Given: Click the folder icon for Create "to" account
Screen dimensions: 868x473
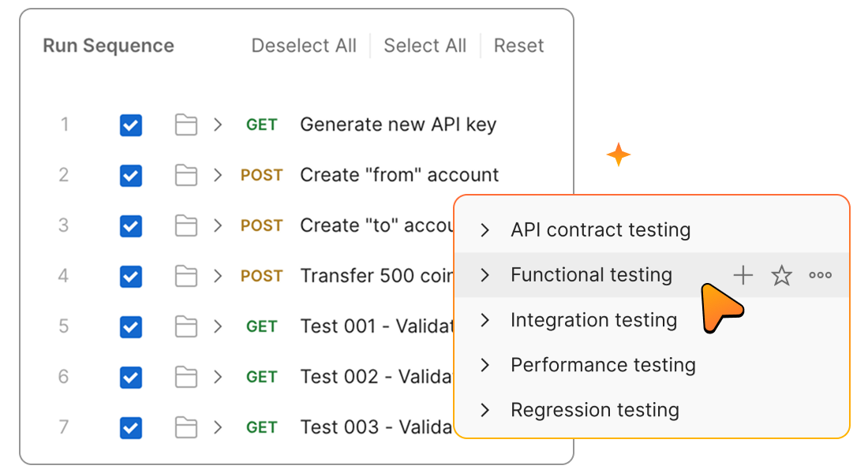Looking at the screenshot, I should (185, 225).
